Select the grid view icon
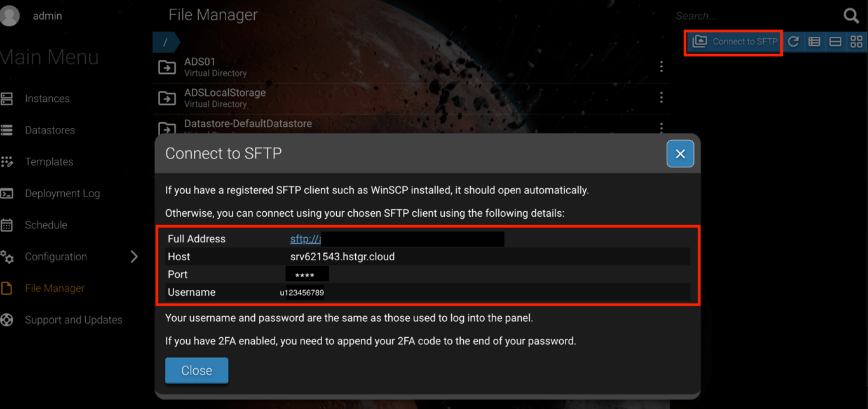The height and width of the screenshot is (409, 868). tap(856, 41)
